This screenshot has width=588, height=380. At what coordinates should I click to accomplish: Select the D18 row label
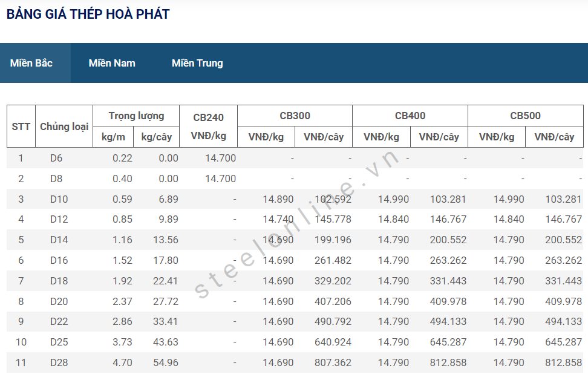pyautogui.click(x=59, y=281)
